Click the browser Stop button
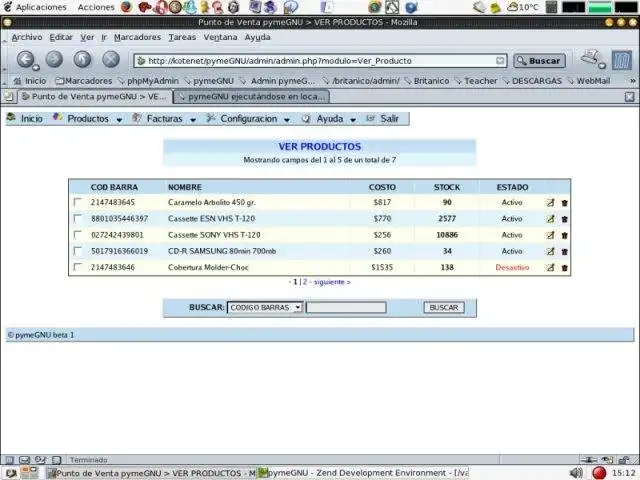Viewport: 640px width, 480px height. (111, 60)
